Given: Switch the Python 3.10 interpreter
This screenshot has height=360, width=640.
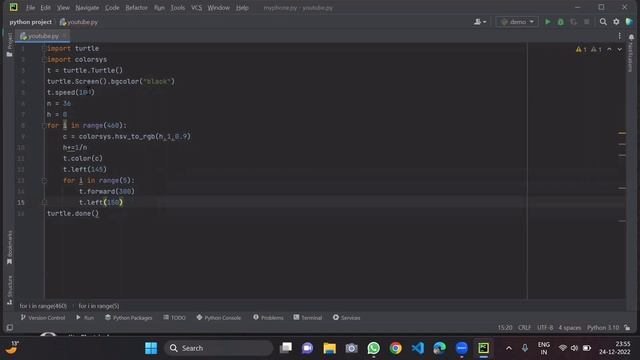Looking at the screenshot, I should [603, 328].
